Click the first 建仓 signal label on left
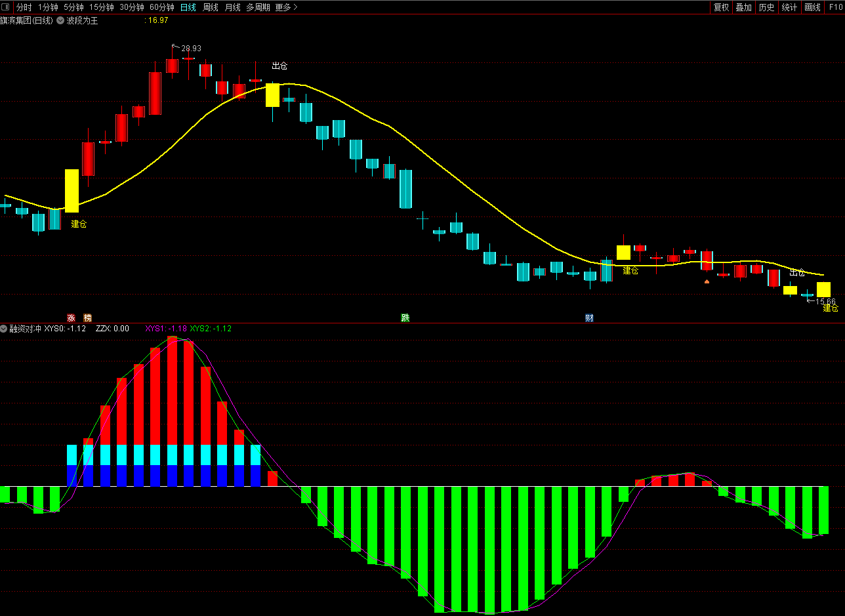This screenshot has width=845, height=616. pyautogui.click(x=79, y=224)
